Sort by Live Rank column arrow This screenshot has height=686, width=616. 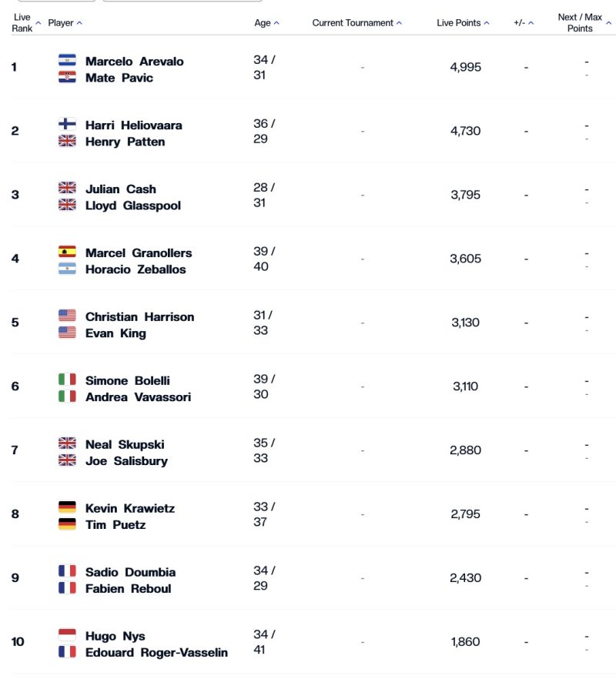pyautogui.click(x=38, y=23)
